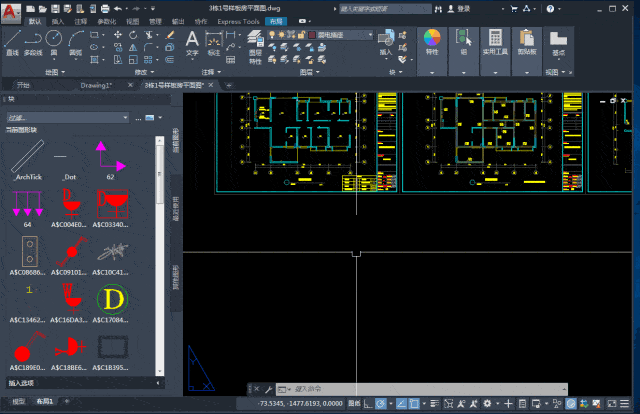Click the Text (文字) tool
The height and width of the screenshot is (414, 640).
tap(192, 40)
